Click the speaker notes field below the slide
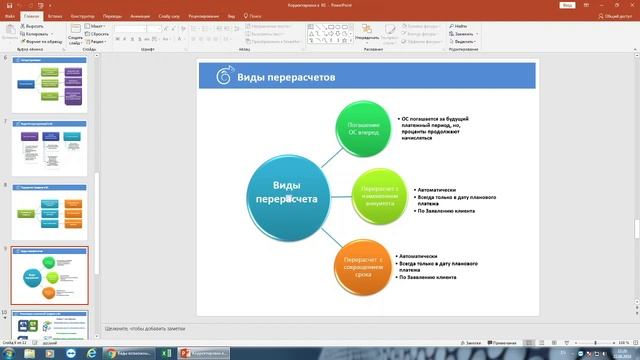 click(367, 329)
